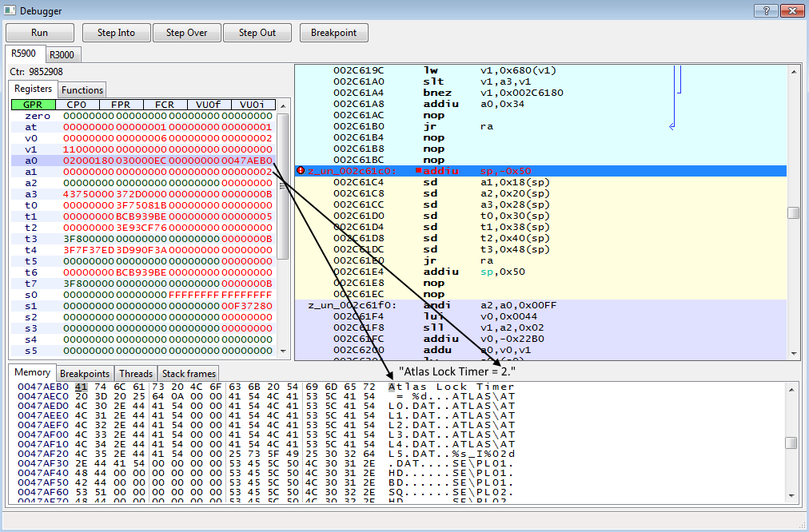
Task: Open the Breakpoints panel tab
Action: point(85,373)
